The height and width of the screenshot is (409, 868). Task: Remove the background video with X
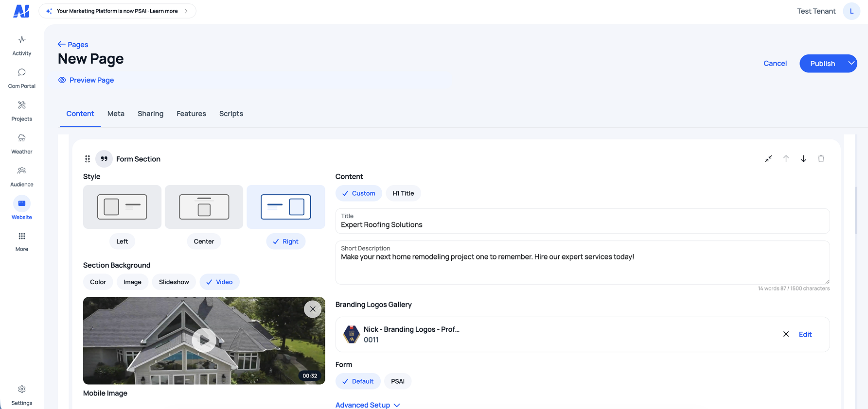click(313, 309)
